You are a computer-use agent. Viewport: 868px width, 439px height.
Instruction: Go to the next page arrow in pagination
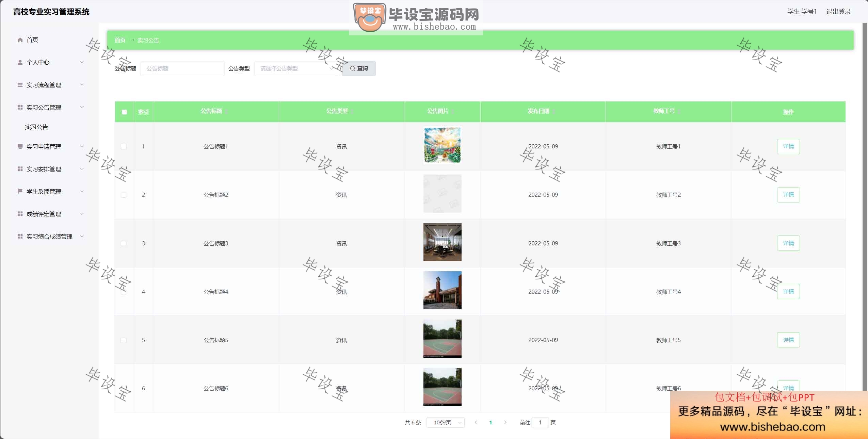pyautogui.click(x=505, y=422)
